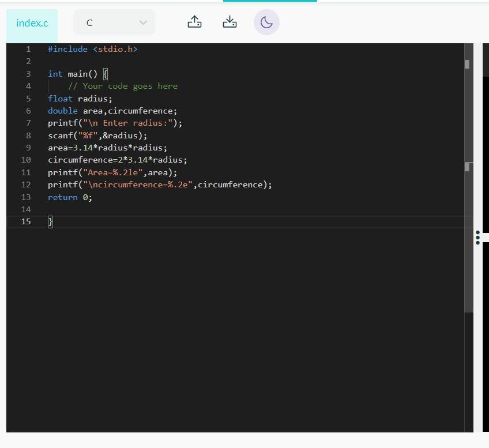Click 'float radius;' on line 5
489x448 pixels.
(x=80, y=99)
